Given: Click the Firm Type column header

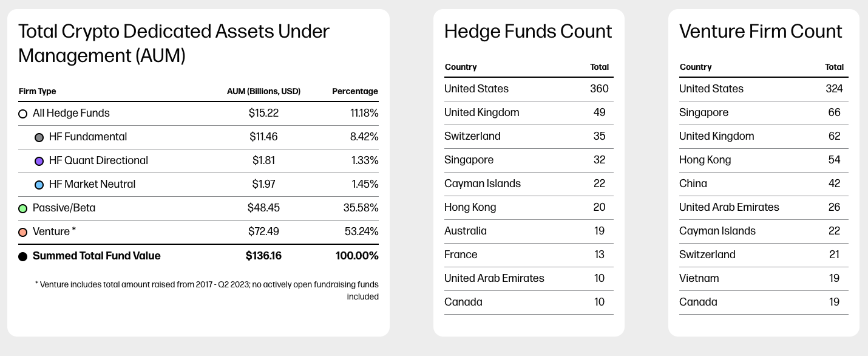Looking at the screenshot, I should (x=38, y=91).
